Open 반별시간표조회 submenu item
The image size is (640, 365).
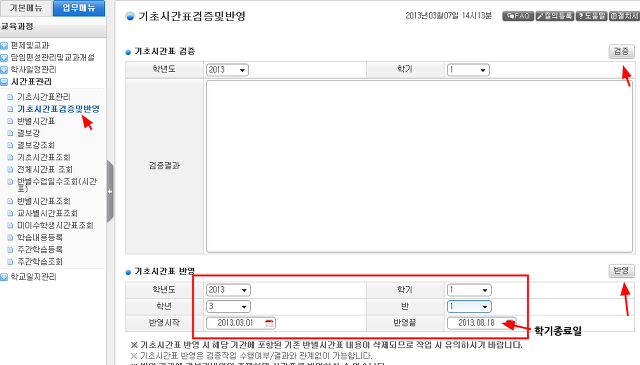44,201
